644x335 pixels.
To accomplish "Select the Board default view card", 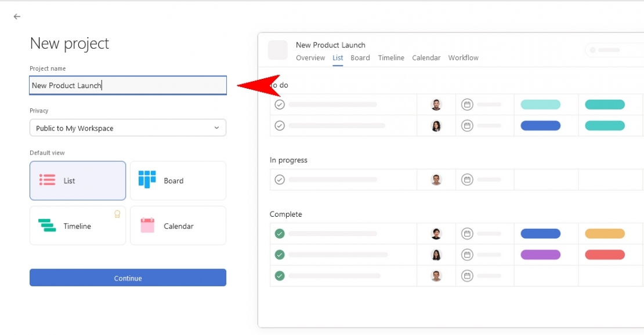I will [178, 180].
